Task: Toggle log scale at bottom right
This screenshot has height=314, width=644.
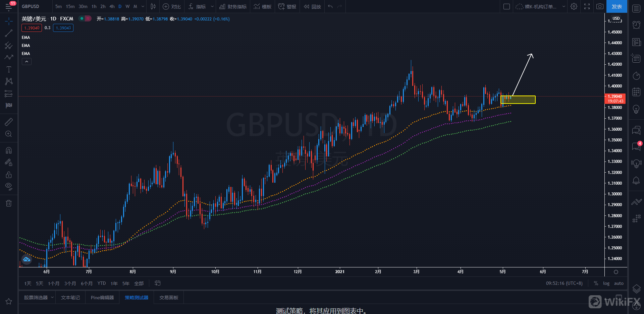Action: pyautogui.click(x=606, y=283)
